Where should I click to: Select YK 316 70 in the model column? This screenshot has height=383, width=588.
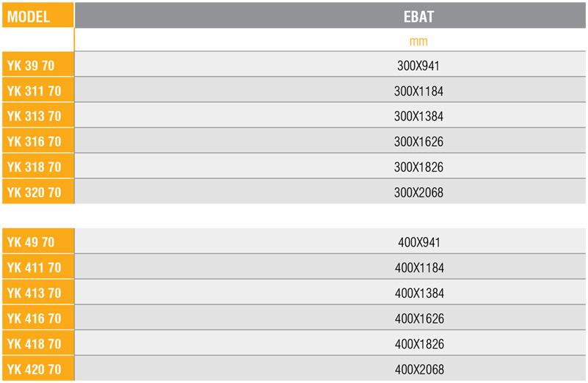38,142
